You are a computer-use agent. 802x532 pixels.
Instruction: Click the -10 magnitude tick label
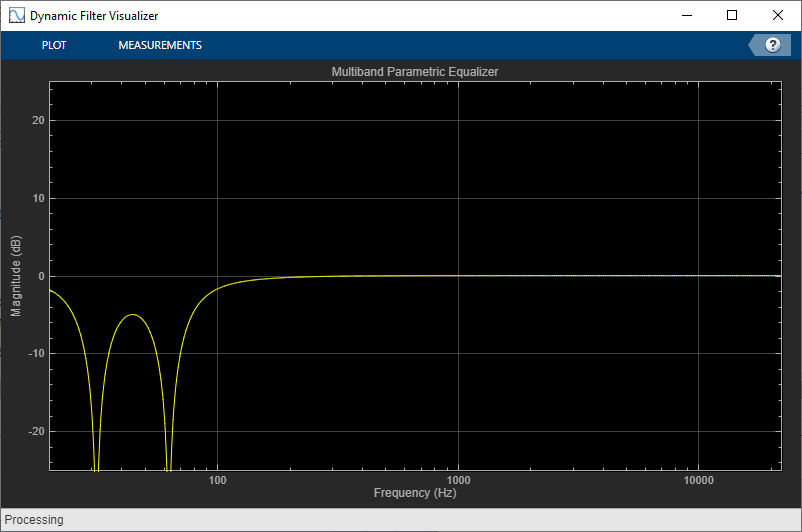tap(36, 353)
